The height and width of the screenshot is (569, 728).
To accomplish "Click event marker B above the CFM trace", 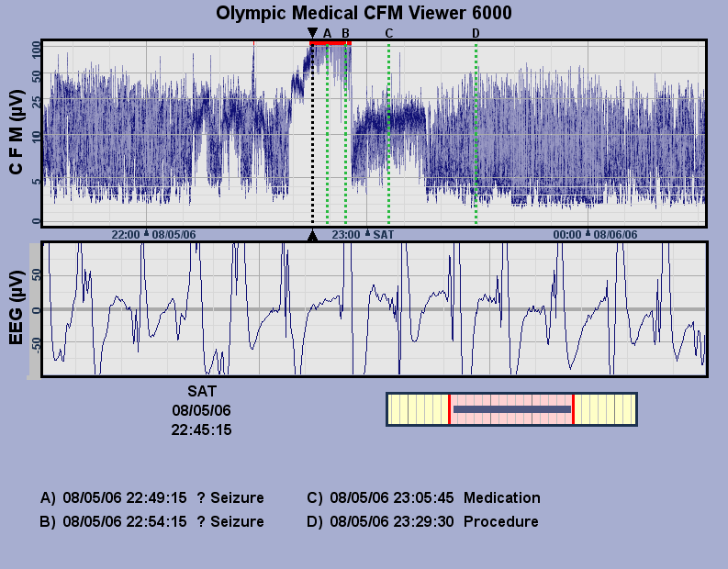I will 345,33.
